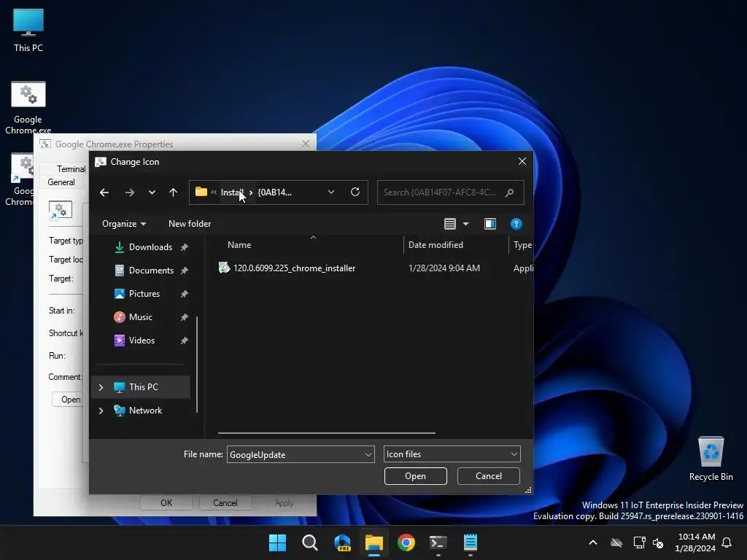
Task: Open Terminal from the taskbar
Action: point(438,542)
